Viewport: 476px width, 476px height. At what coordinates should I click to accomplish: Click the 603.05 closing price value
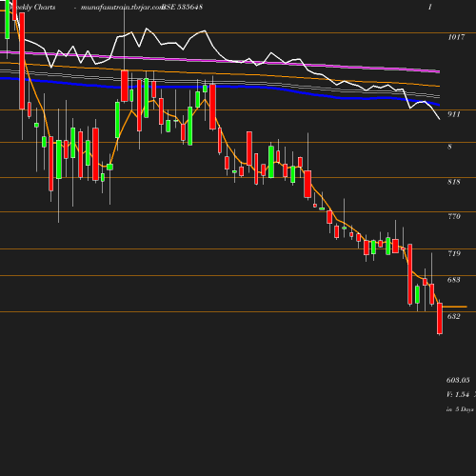tap(458, 380)
